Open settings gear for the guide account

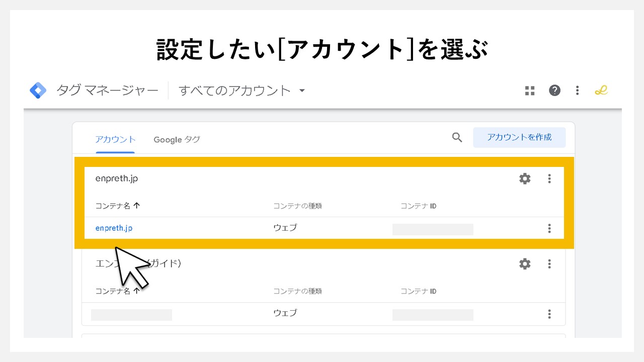tap(524, 263)
